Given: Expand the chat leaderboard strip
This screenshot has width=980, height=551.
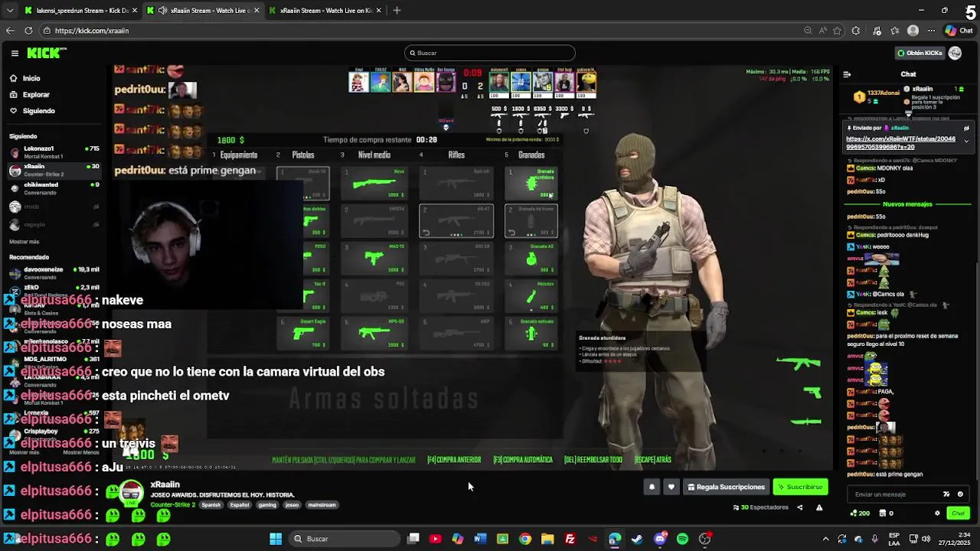Looking at the screenshot, I should 908,113.
